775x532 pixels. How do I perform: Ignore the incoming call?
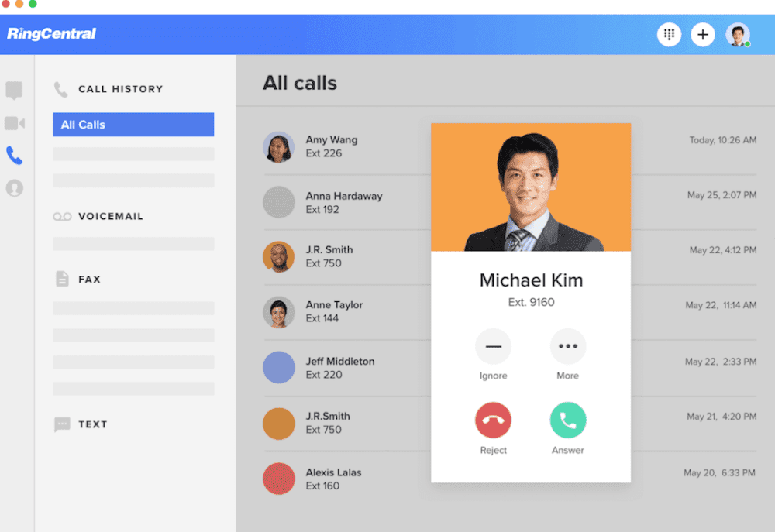click(493, 346)
